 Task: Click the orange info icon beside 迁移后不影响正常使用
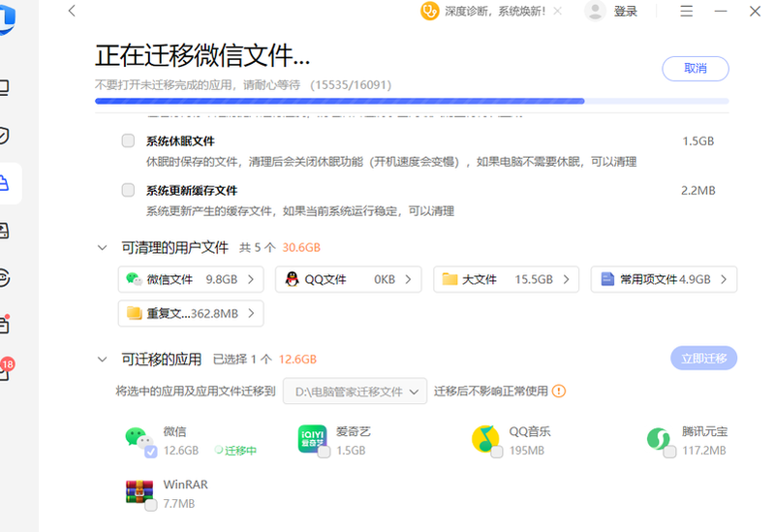pyautogui.click(x=559, y=391)
